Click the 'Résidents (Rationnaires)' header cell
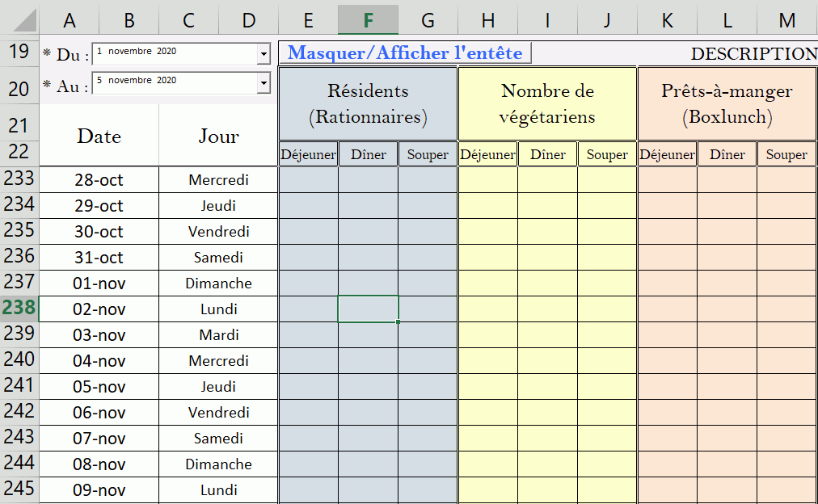The height and width of the screenshot is (504, 818). [x=368, y=103]
